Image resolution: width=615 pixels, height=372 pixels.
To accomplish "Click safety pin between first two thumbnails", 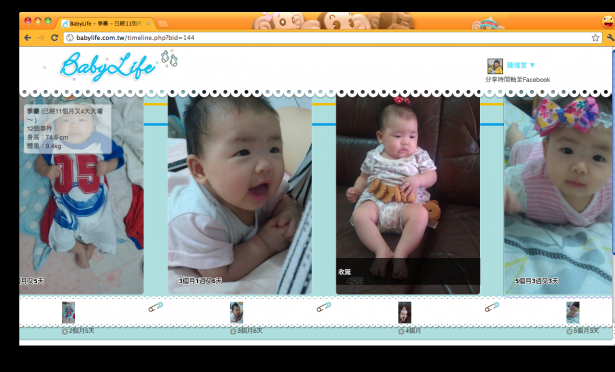I will tap(156, 307).
